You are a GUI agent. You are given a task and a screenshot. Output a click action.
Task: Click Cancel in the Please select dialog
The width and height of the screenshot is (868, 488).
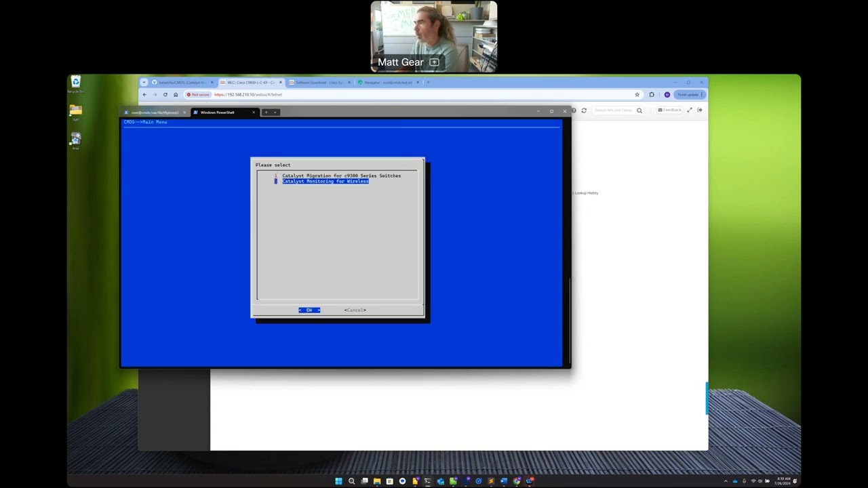355,310
